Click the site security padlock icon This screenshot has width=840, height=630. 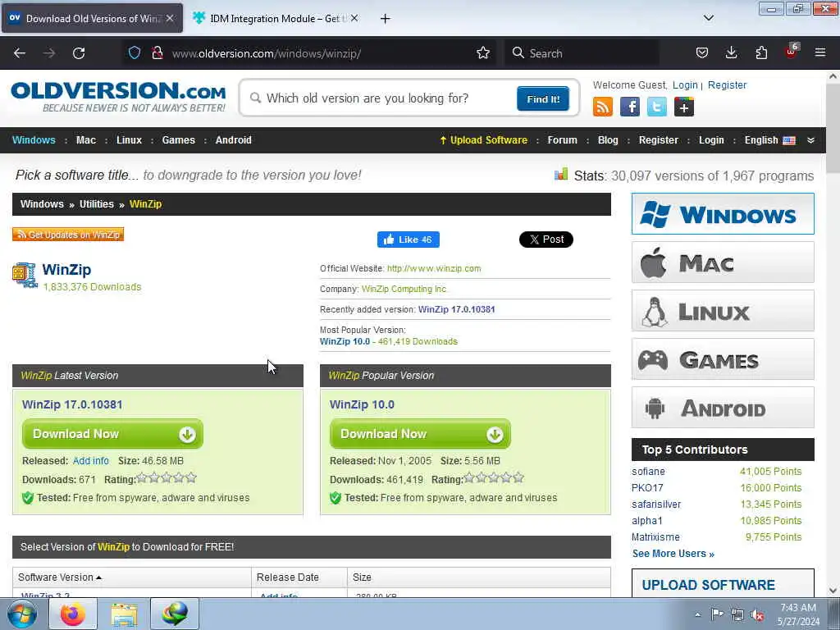coord(157,52)
